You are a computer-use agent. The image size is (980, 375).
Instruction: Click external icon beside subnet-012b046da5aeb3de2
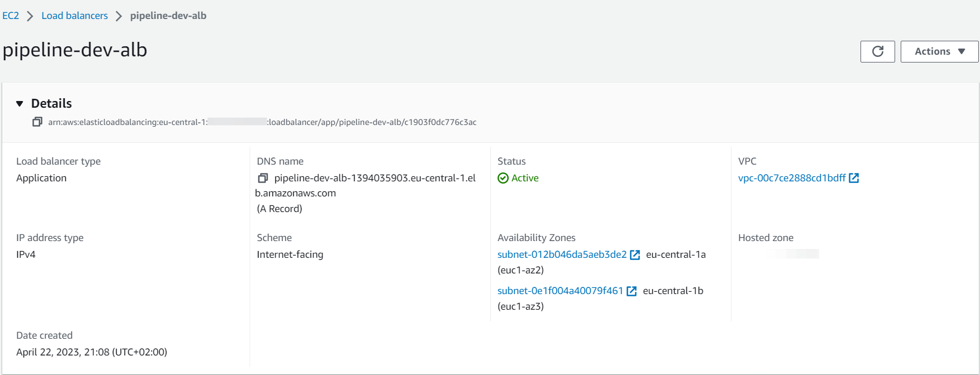click(635, 255)
